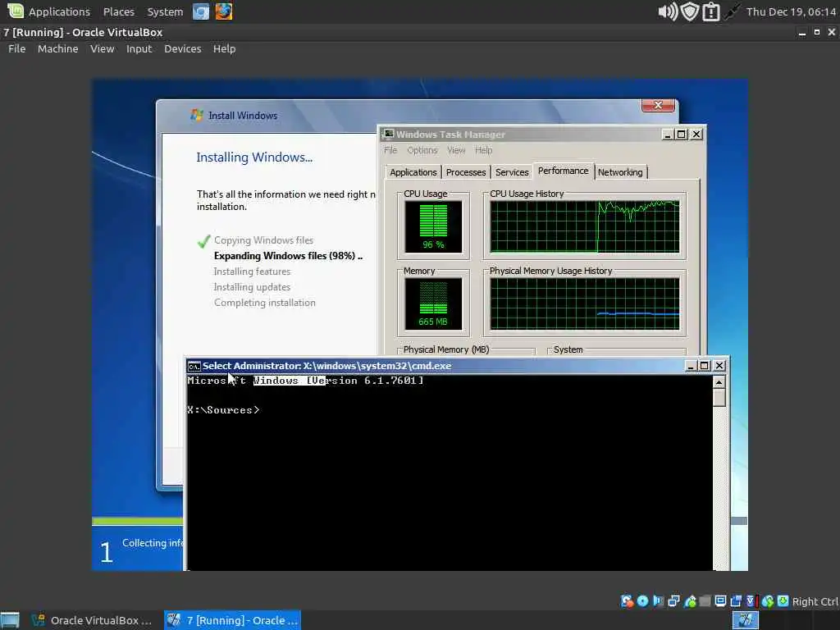This screenshot has height=630, width=840.
Task: Click the Memory 665 MB meter
Action: pos(433,304)
